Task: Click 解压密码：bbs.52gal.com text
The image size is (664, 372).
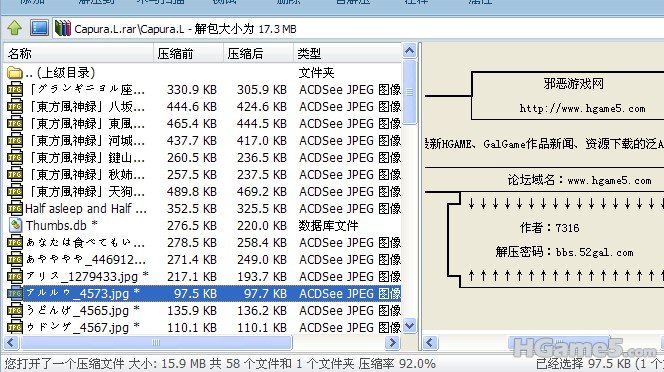Action: pyautogui.click(x=564, y=253)
